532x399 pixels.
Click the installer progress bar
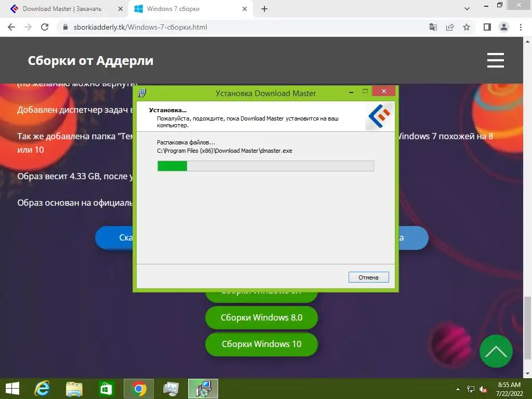point(265,166)
